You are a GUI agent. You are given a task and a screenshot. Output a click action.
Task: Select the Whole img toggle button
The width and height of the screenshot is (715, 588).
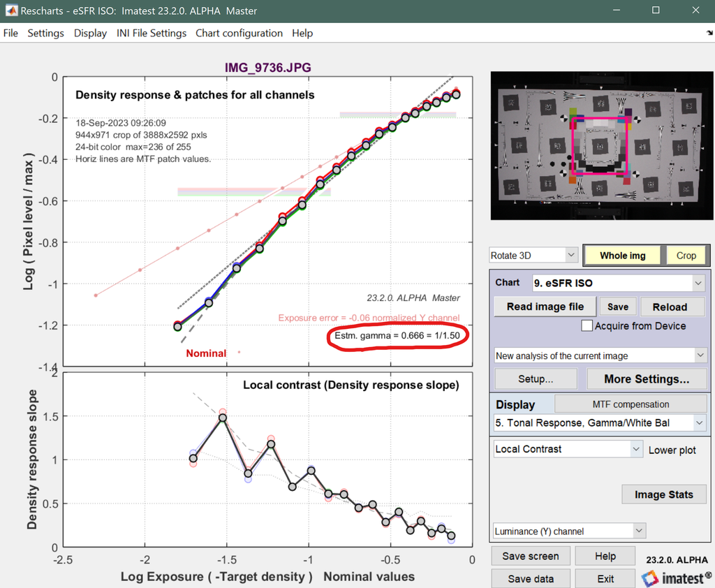[622, 256]
